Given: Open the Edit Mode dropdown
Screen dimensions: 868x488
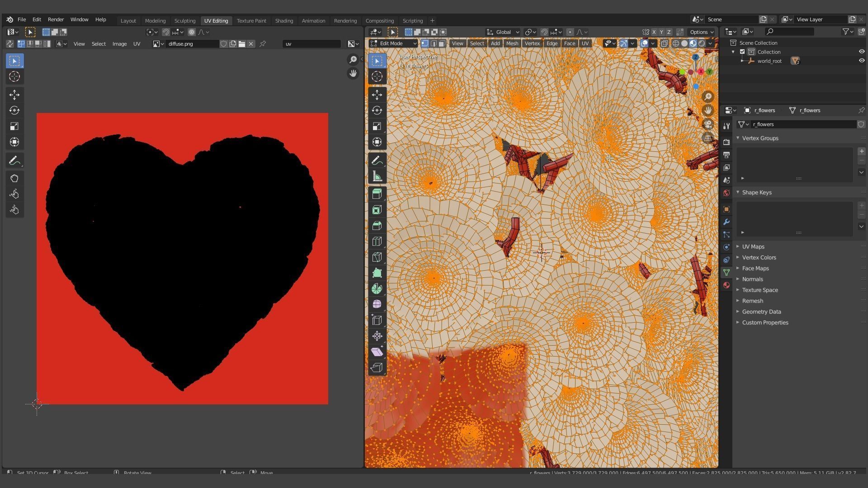Looking at the screenshot, I should tap(393, 43).
